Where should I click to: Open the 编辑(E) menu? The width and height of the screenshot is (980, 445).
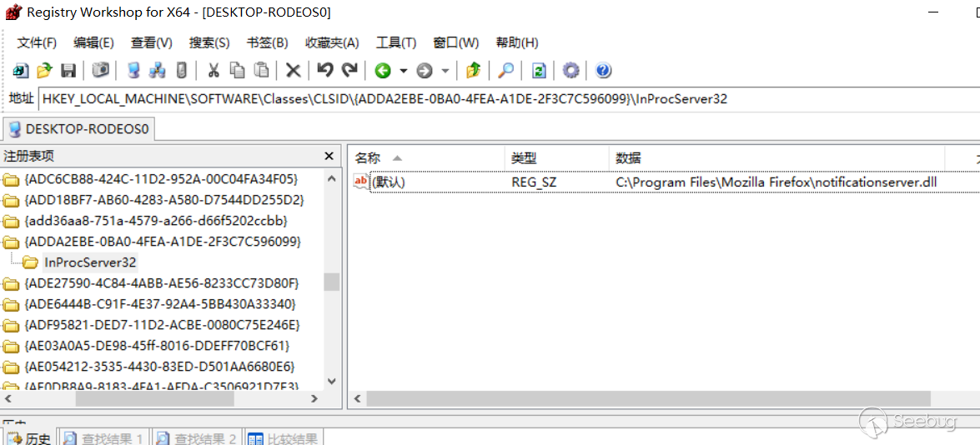(93, 43)
